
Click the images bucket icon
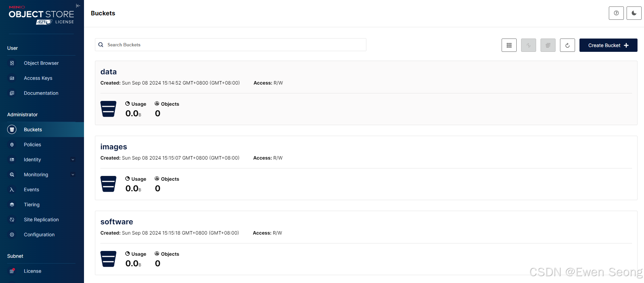pyautogui.click(x=108, y=184)
